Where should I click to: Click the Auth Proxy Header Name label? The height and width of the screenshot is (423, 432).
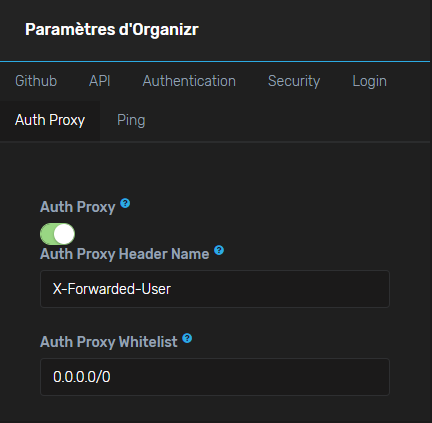click(x=125, y=254)
